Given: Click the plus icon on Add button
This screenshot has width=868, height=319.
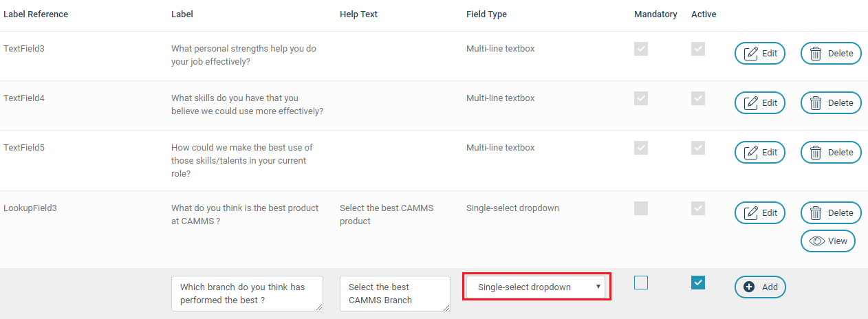Looking at the screenshot, I should [x=750, y=287].
